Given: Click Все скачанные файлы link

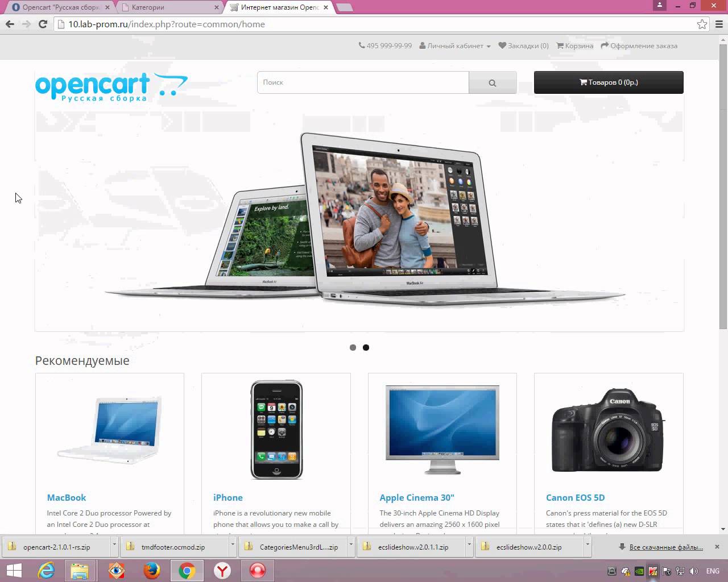Looking at the screenshot, I should pos(666,547).
